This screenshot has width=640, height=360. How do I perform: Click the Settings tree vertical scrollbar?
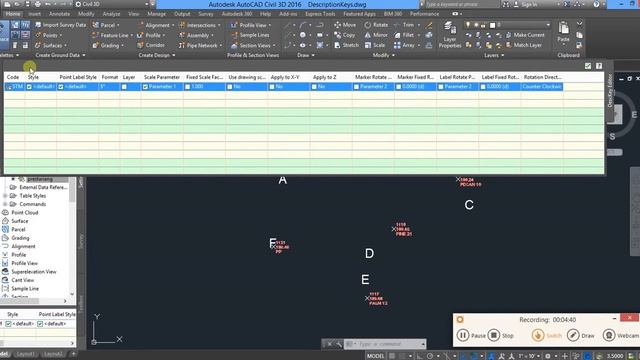72,236
